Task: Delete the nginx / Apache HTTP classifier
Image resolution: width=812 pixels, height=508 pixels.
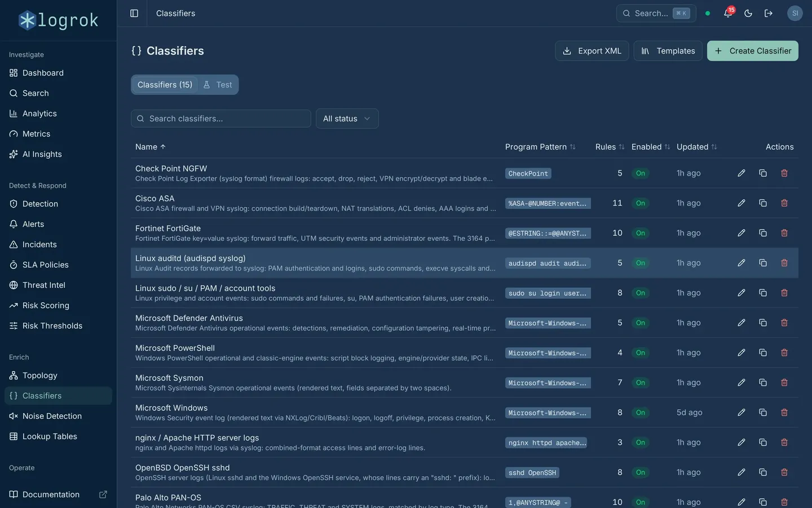Action: [784, 443]
